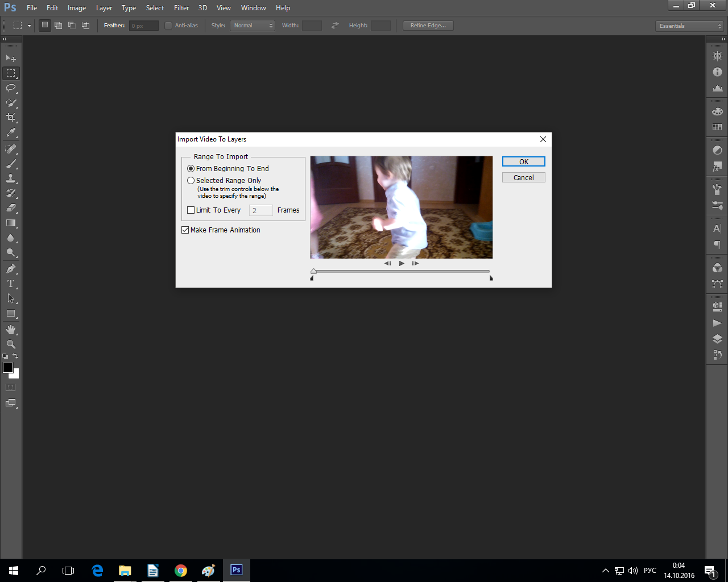Expand the tool preset picker arrow
Screen dimensions: 728x582
click(x=29, y=26)
